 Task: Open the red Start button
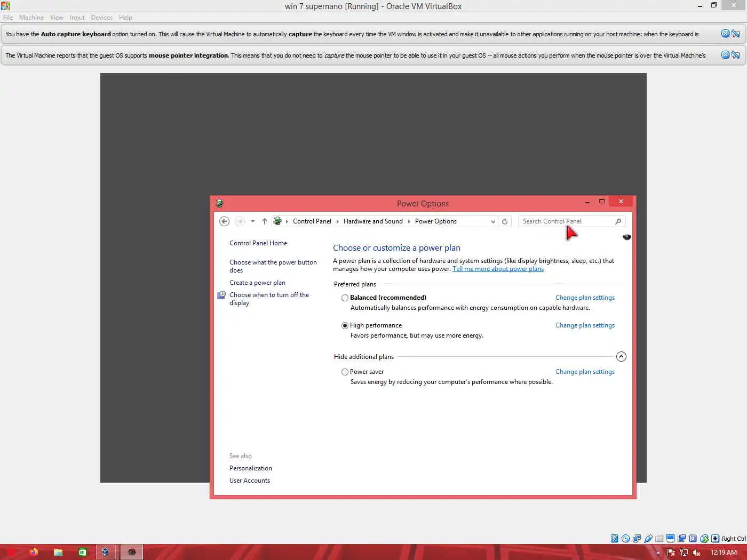click(11, 552)
